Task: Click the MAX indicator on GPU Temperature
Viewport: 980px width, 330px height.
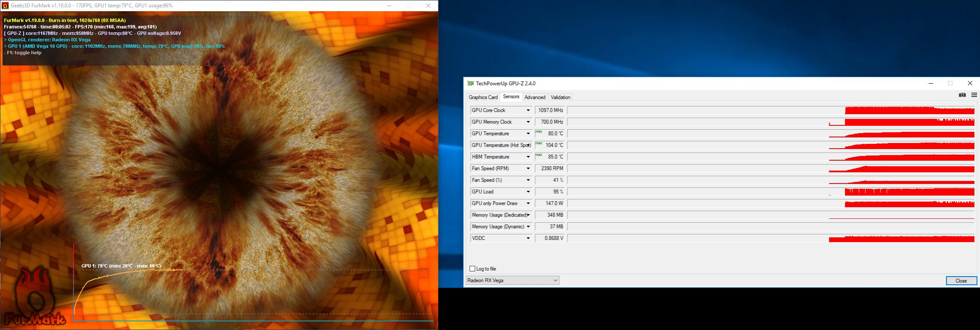Action: [539, 132]
